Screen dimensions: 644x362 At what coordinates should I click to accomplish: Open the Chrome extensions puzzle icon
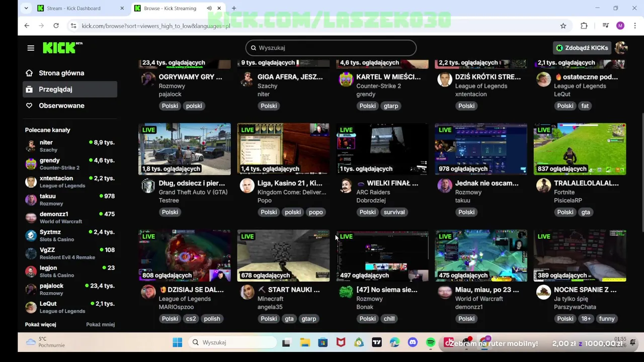tap(584, 26)
